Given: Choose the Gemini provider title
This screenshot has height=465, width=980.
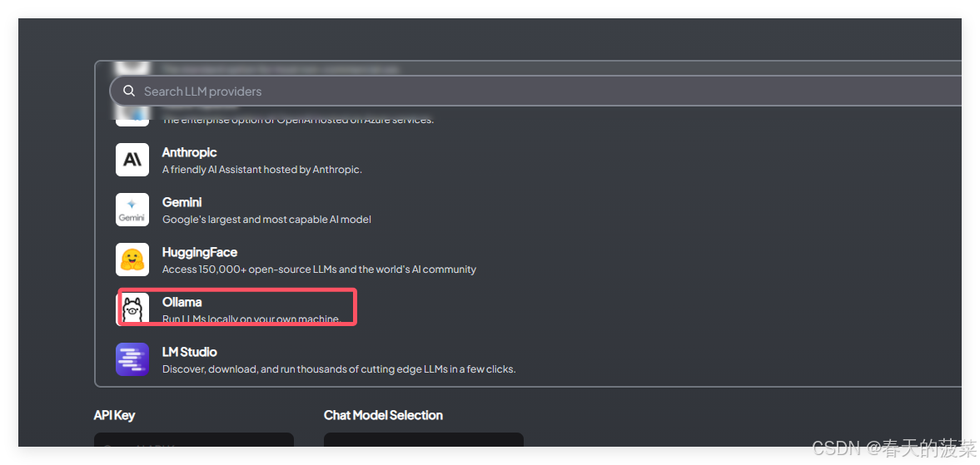Looking at the screenshot, I should tap(182, 202).
